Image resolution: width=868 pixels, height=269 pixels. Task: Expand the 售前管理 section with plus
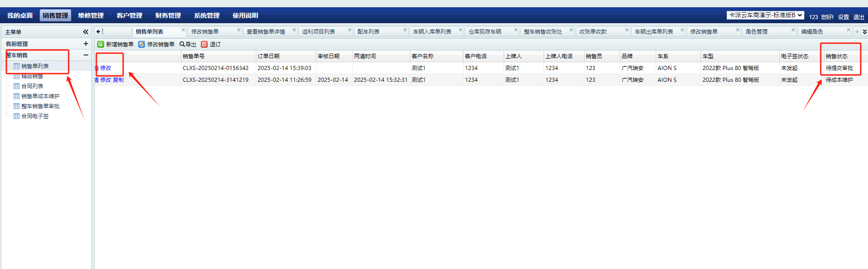click(85, 44)
